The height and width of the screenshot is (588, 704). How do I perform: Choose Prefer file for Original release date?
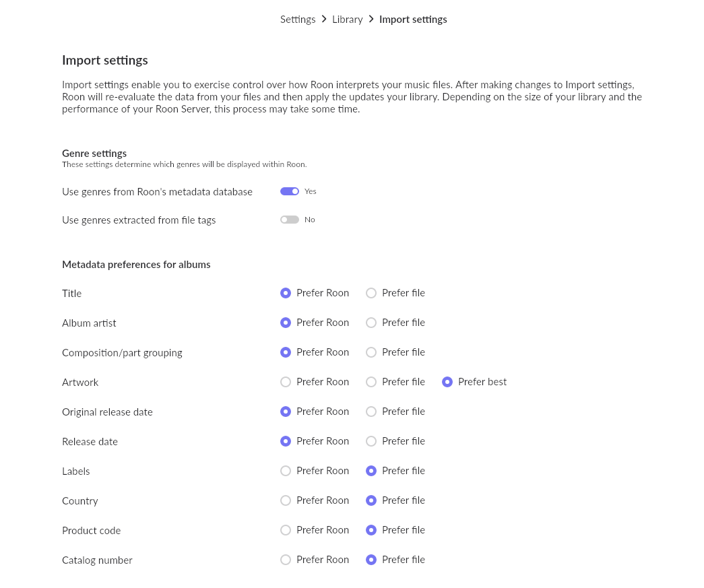click(371, 412)
